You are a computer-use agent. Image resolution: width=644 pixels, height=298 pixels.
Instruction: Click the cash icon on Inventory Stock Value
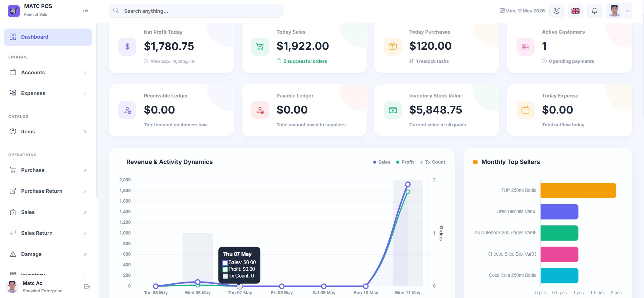pyautogui.click(x=393, y=110)
